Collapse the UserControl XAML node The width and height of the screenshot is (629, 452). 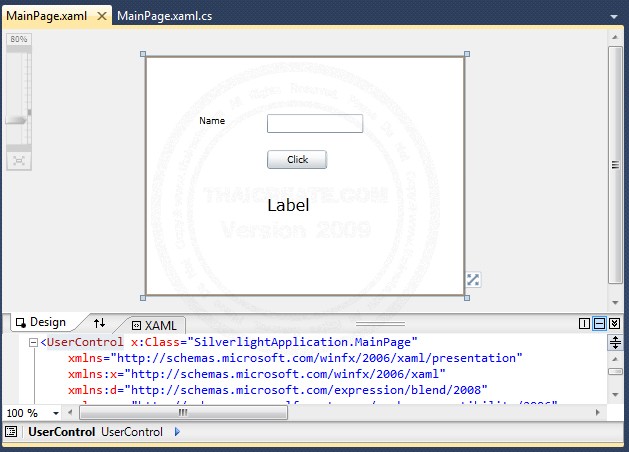[34, 343]
